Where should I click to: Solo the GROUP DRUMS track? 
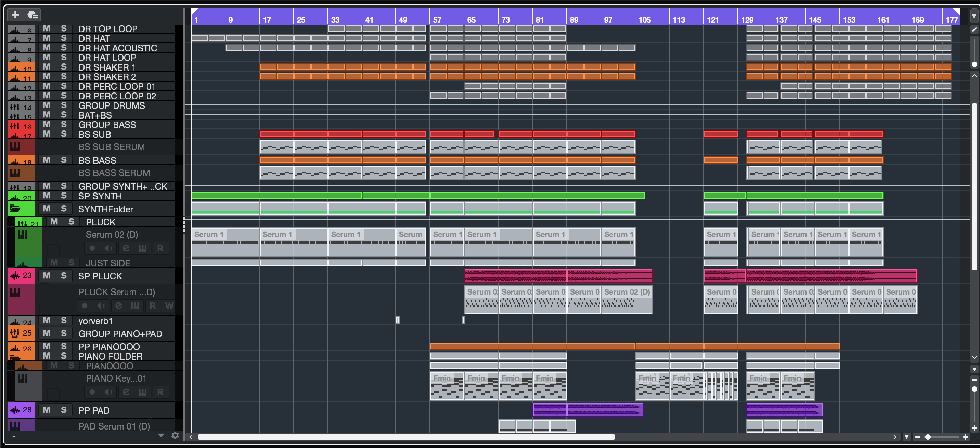coord(64,105)
